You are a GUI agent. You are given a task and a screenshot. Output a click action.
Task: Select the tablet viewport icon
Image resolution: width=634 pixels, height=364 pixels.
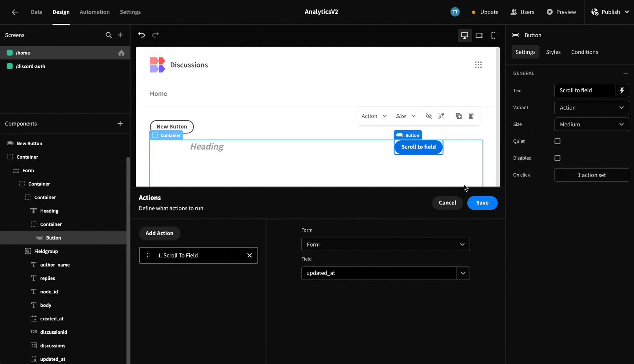(x=478, y=35)
